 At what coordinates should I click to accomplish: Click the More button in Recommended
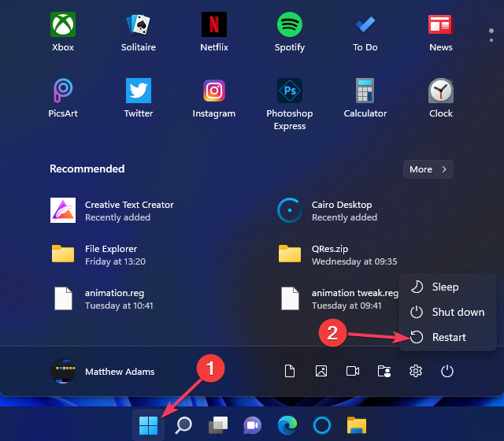click(x=428, y=169)
